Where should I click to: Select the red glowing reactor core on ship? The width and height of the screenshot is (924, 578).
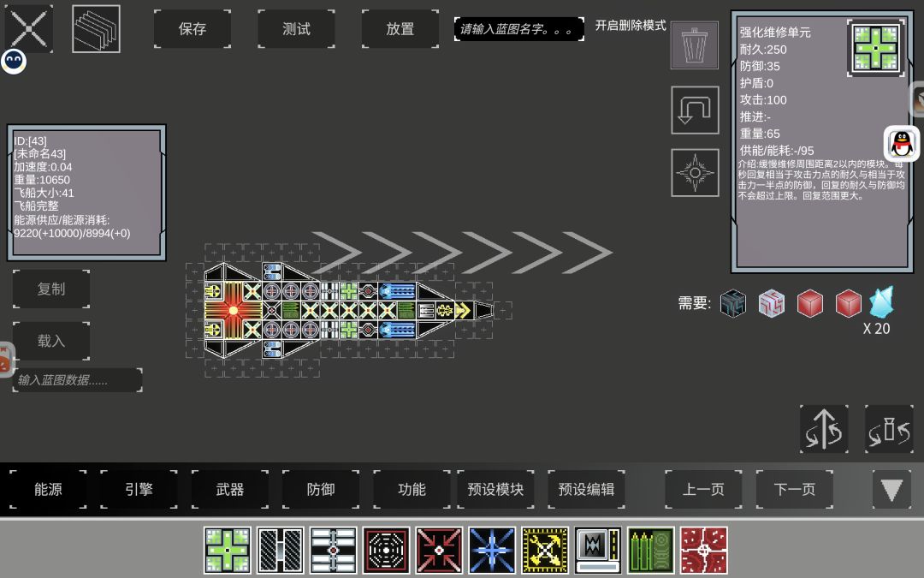[x=234, y=310]
